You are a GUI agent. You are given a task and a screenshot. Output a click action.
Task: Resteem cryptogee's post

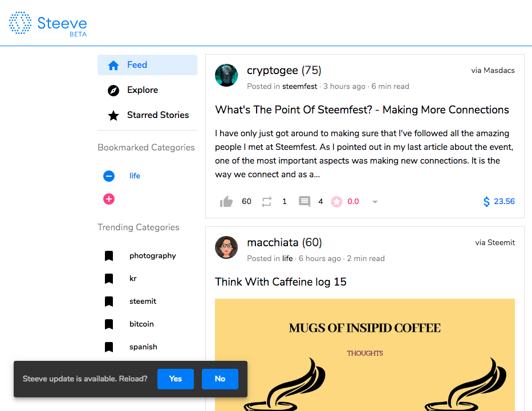pyautogui.click(x=267, y=202)
